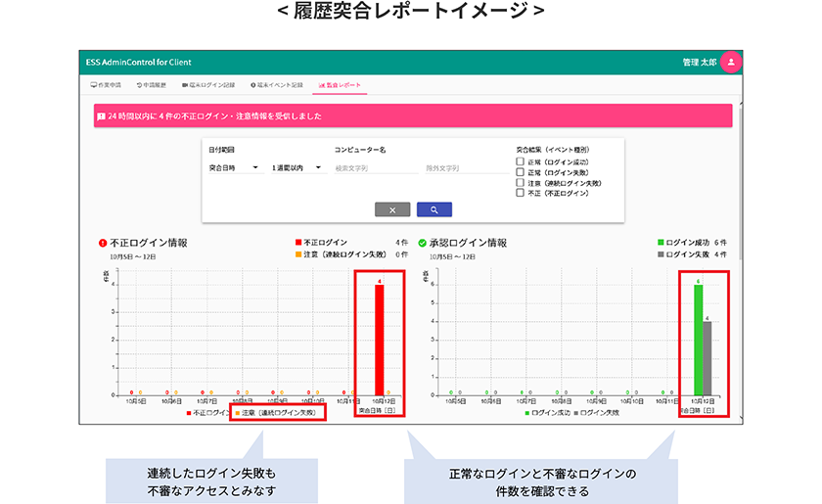Screen dimensions: 822x504
Task: Click red warning icon beside 不正ログイン情報
Action: [103, 243]
